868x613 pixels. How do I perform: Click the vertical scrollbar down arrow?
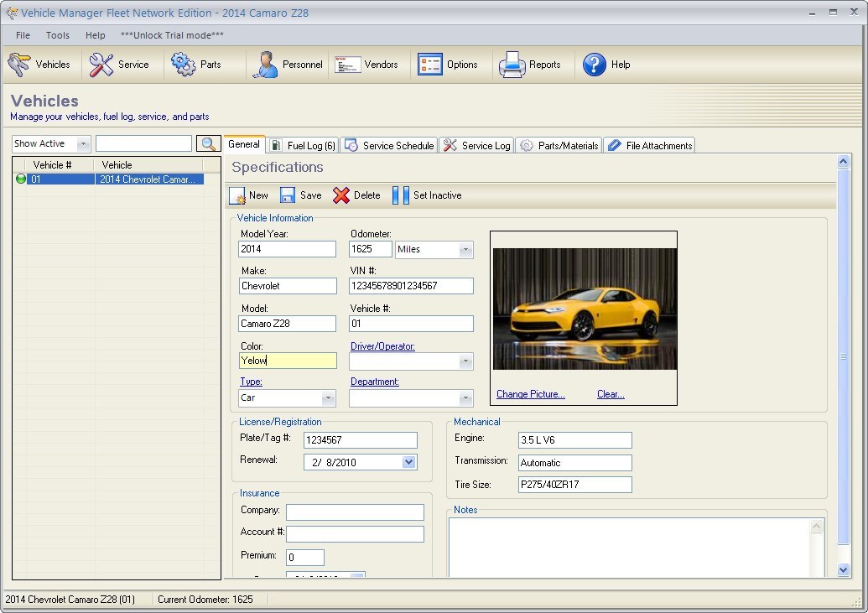pyautogui.click(x=844, y=569)
